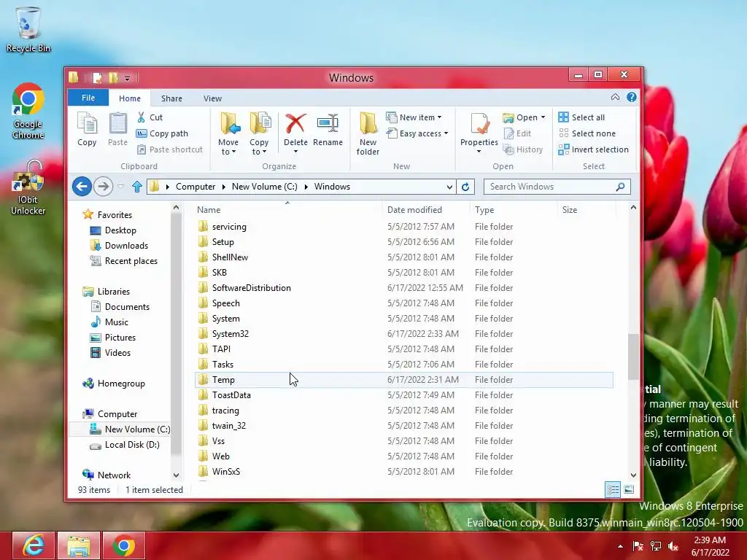Click Computer in the address breadcrumb
747x560 pixels.
click(x=196, y=187)
